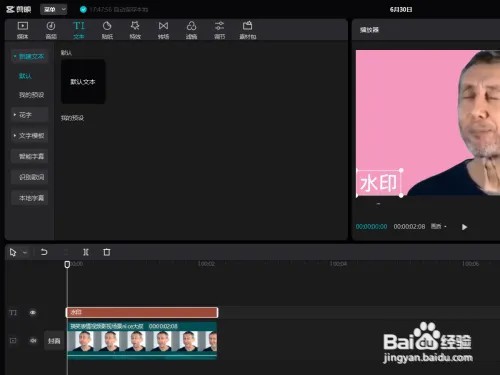Open the 转场 transitions tab
Viewport: 500px width, 375px height.
click(163, 30)
